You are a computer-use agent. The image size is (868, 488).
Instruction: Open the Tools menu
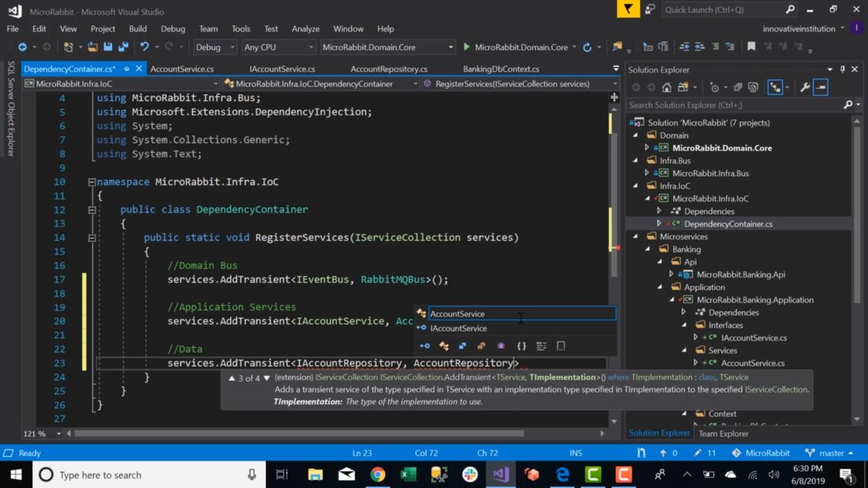[x=241, y=29]
